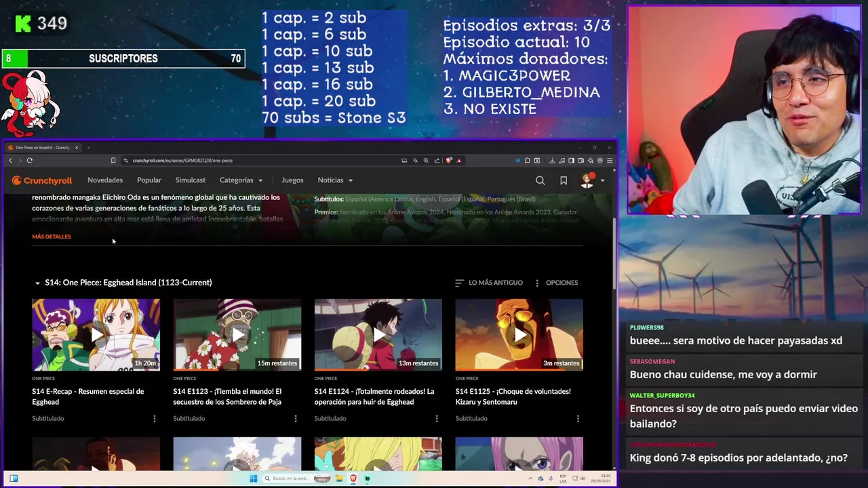The width and height of the screenshot is (868, 488).
Task: Open the OPCIONES menu
Action: [x=557, y=283]
